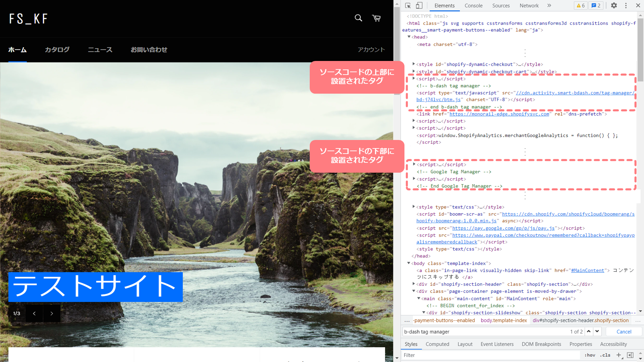Collapse the head element node
This screenshot has height=362, width=644.
click(409, 37)
